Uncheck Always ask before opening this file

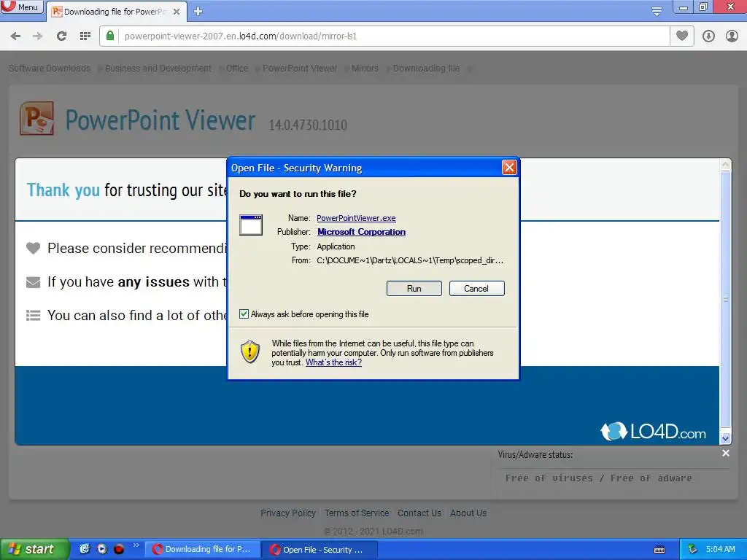click(x=244, y=314)
